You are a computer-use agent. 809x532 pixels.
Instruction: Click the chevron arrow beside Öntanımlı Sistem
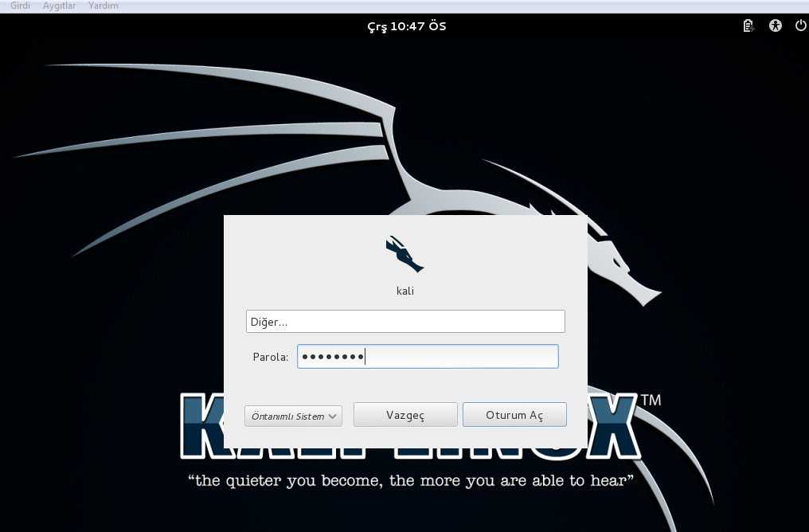(x=333, y=416)
